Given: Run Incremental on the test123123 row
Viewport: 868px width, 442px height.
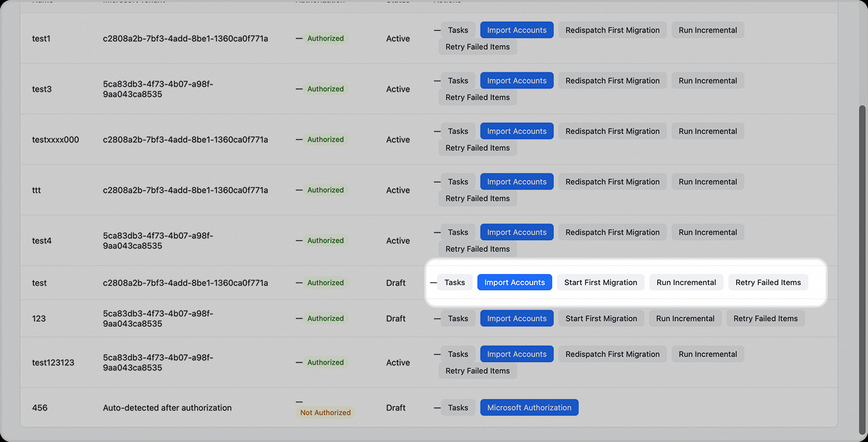Looking at the screenshot, I should 708,354.
